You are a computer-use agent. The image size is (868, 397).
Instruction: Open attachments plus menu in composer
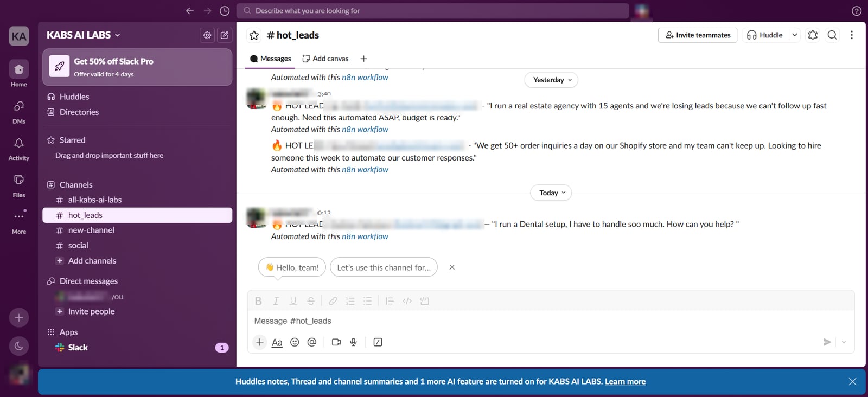pyautogui.click(x=260, y=342)
